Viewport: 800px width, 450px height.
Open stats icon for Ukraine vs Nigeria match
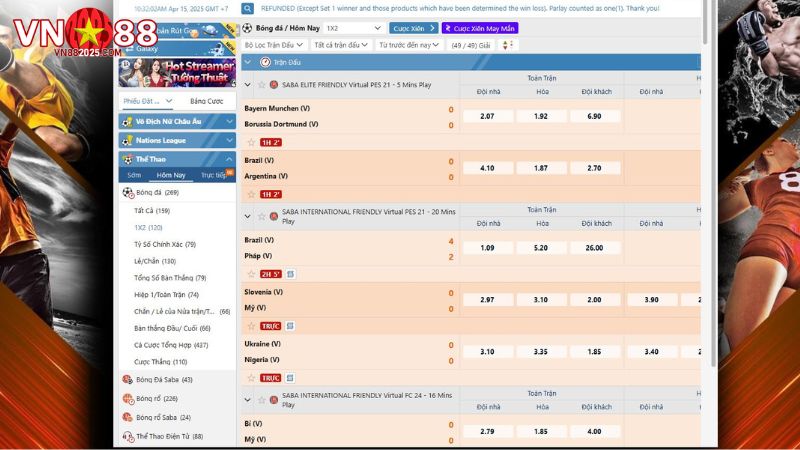tap(290, 378)
